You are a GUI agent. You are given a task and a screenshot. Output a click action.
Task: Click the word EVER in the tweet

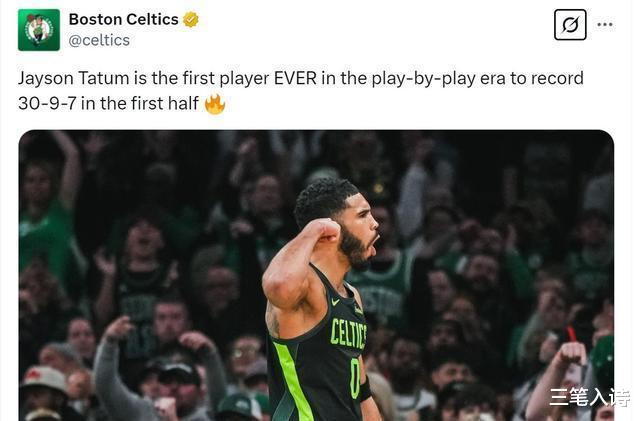(295, 78)
